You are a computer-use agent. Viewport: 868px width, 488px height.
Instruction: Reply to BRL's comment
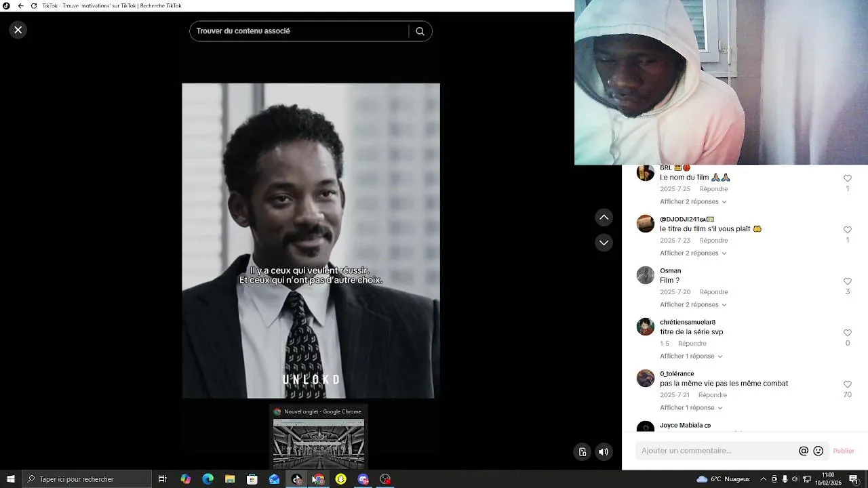713,189
